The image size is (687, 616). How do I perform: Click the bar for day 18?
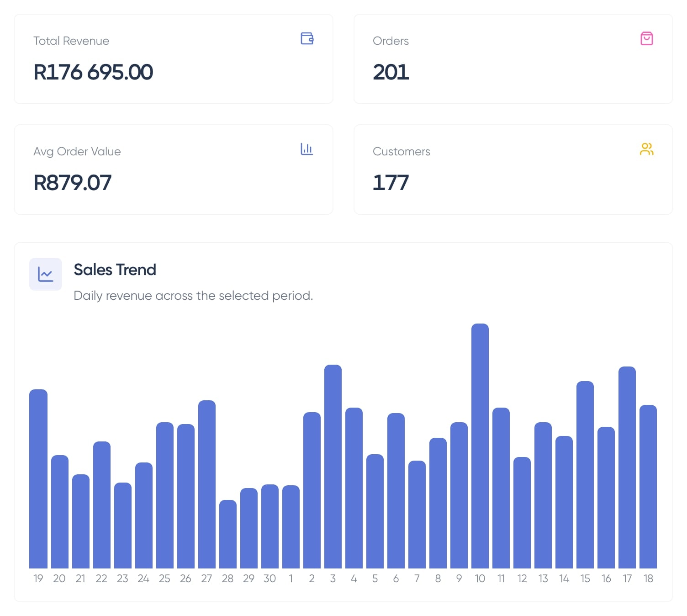tap(648, 487)
